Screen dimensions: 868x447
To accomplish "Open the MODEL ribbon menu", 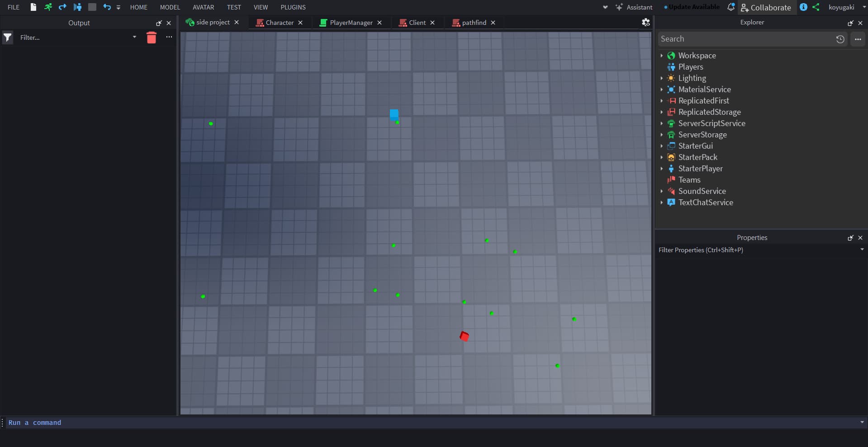I will (170, 7).
